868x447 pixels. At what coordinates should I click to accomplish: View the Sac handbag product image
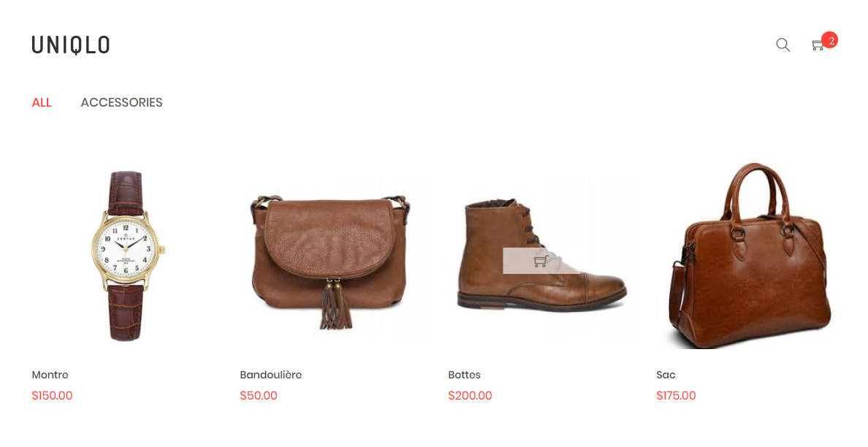pos(750,256)
